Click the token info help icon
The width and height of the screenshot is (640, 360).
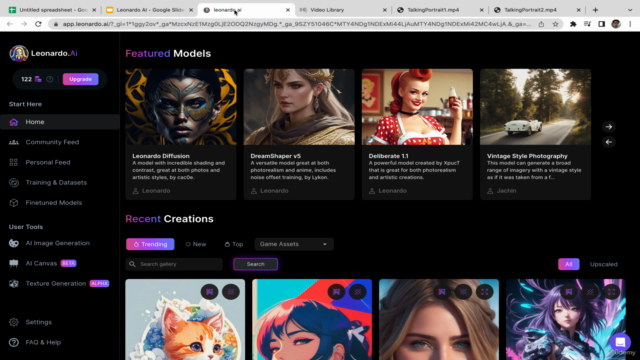[50, 79]
